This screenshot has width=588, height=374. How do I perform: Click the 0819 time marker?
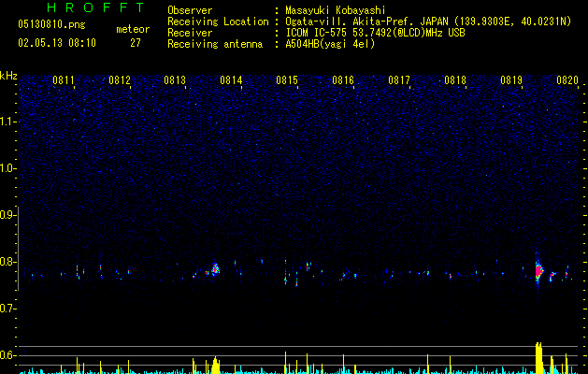tap(511, 80)
